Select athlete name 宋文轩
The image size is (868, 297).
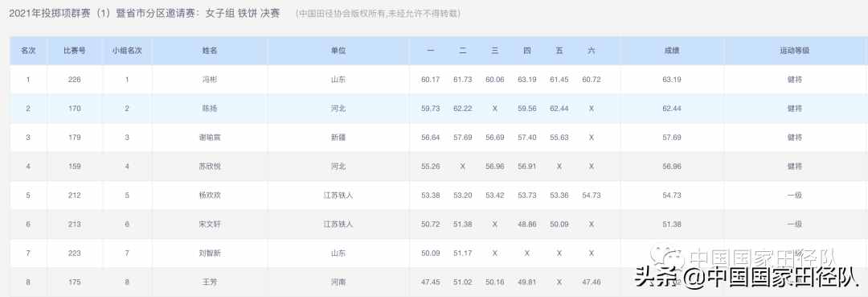pyautogui.click(x=210, y=225)
